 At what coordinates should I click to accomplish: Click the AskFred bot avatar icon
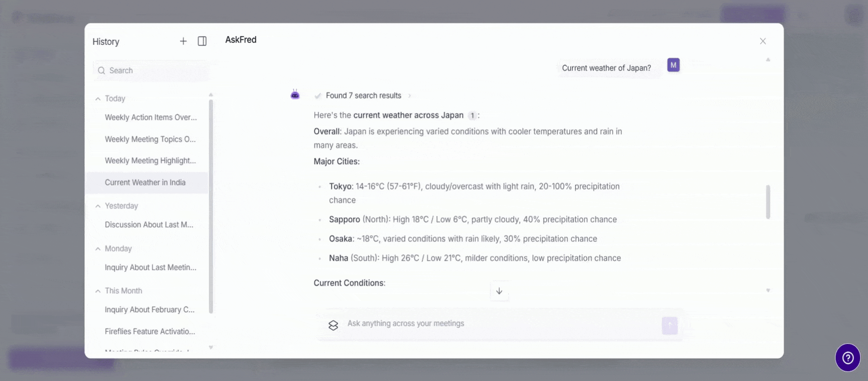coord(295,95)
